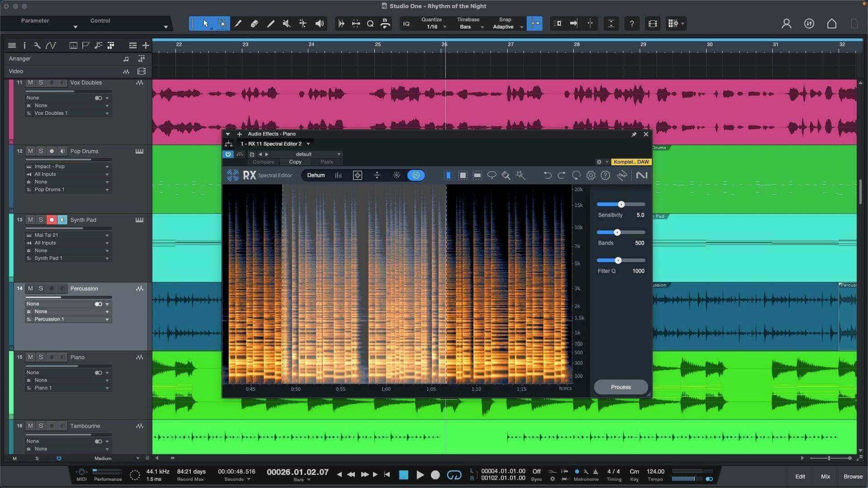Mute the Piano track

pyautogui.click(x=30, y=357)
